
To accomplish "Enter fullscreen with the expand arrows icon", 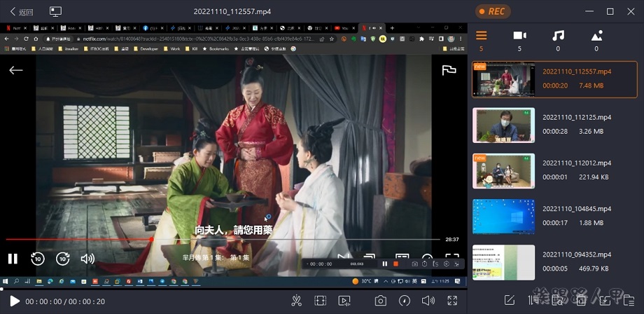I will (452, 301).
